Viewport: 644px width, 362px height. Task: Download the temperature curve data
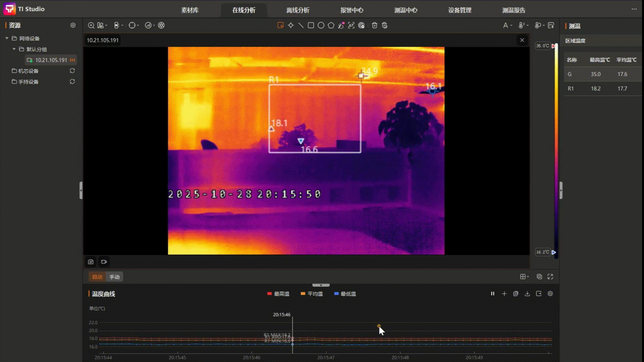pos(527,294)
